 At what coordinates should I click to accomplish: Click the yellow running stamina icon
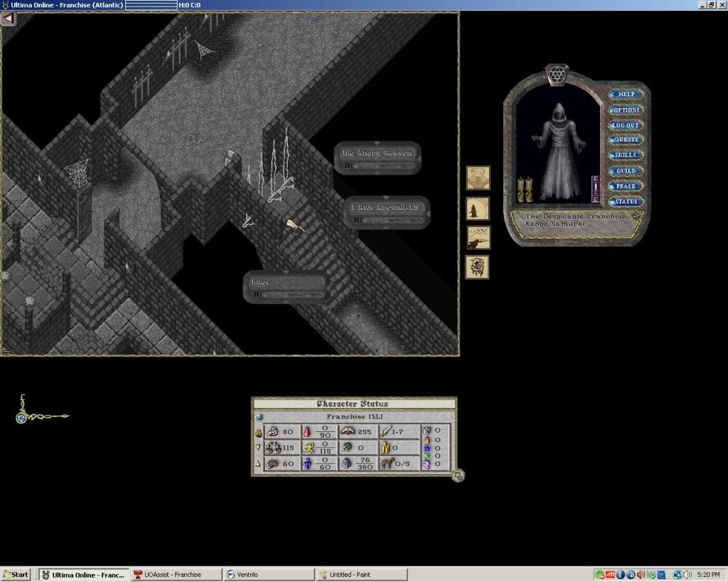tap(309, 448)
